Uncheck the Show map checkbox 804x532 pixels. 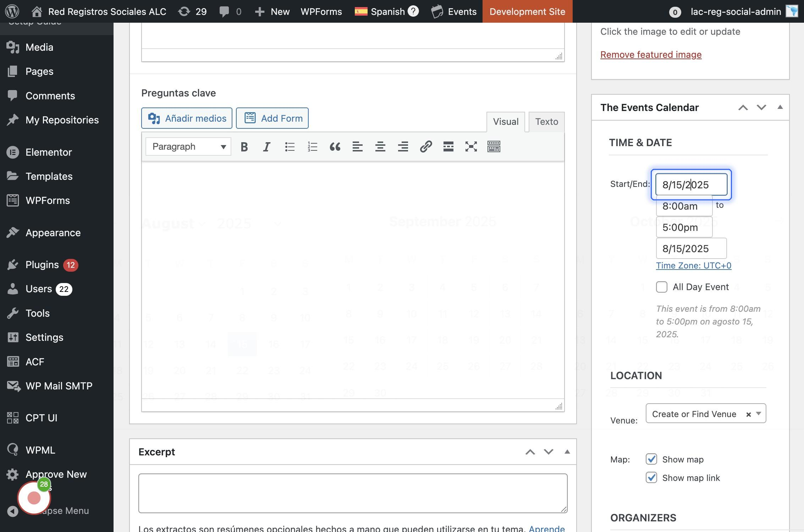click(x=651, y=459)
